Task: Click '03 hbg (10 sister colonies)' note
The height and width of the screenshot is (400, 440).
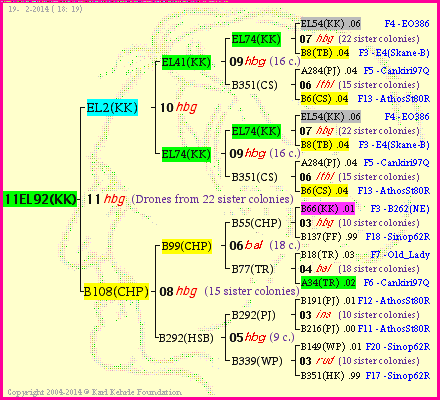Action: pyautogui.click(x=359, y=223)
